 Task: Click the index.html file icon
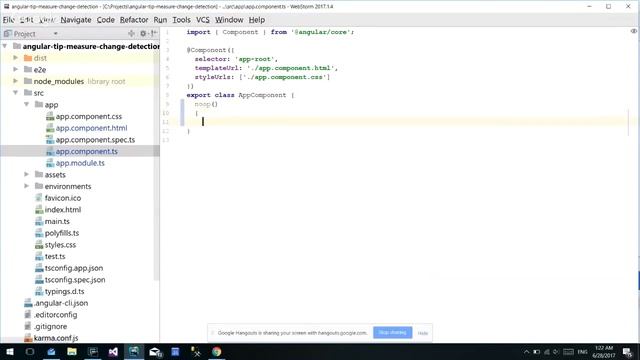[x=39, y=210]
